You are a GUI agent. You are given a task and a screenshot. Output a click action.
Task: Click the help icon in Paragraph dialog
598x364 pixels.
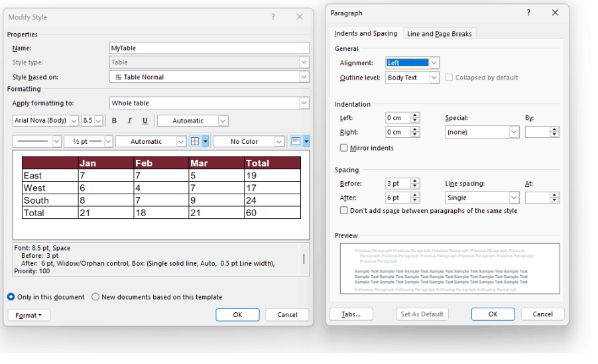pyautogui.click(x=528, y=13)
